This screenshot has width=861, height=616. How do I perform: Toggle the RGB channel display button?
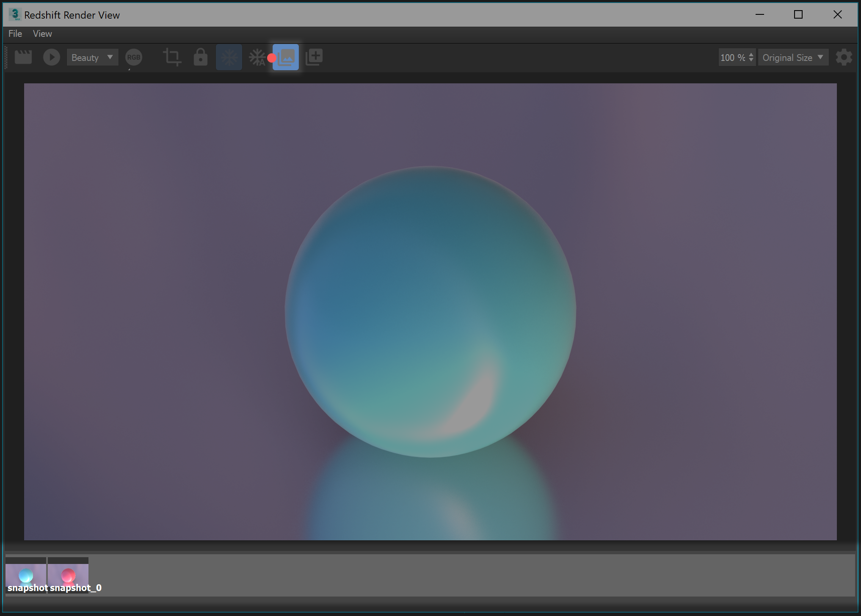[x=134, y=57]
